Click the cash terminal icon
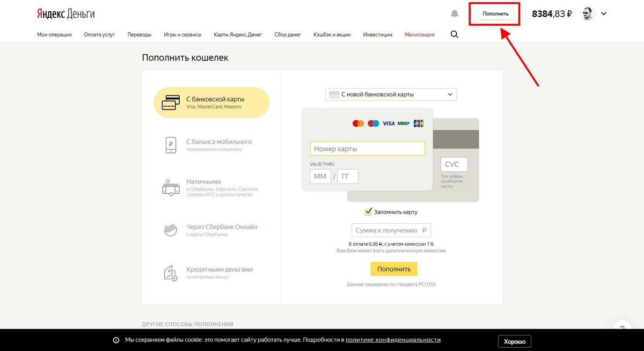This screenshot has height=351, width=644. (171, 187)
